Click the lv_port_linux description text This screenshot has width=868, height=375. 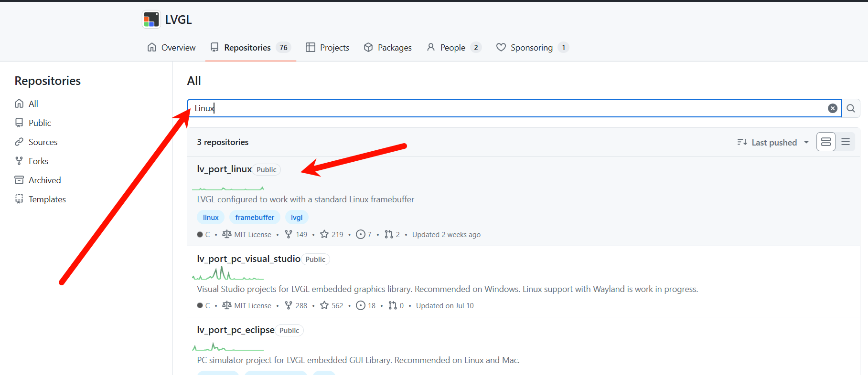coord(306,199)
